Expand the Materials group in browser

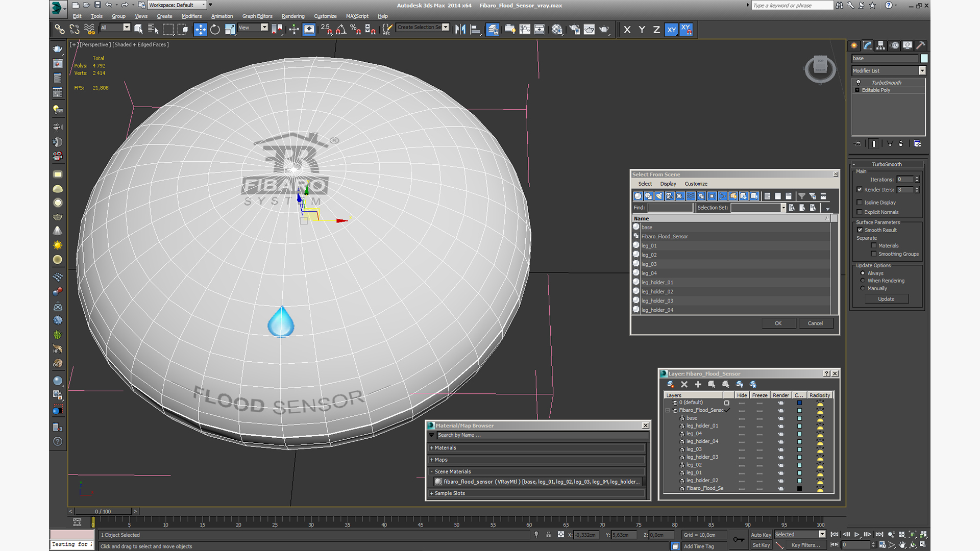537,448
